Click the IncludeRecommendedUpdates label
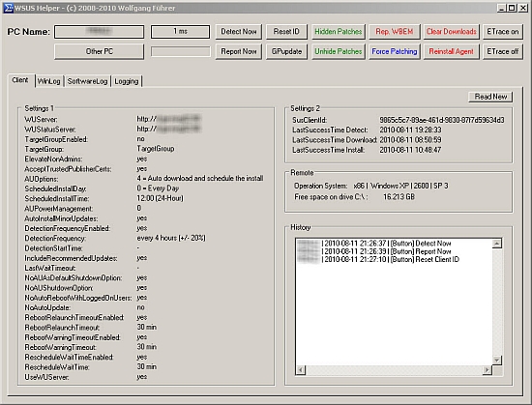Viewport: 532px width, 405px height. [x=71, y=258]
